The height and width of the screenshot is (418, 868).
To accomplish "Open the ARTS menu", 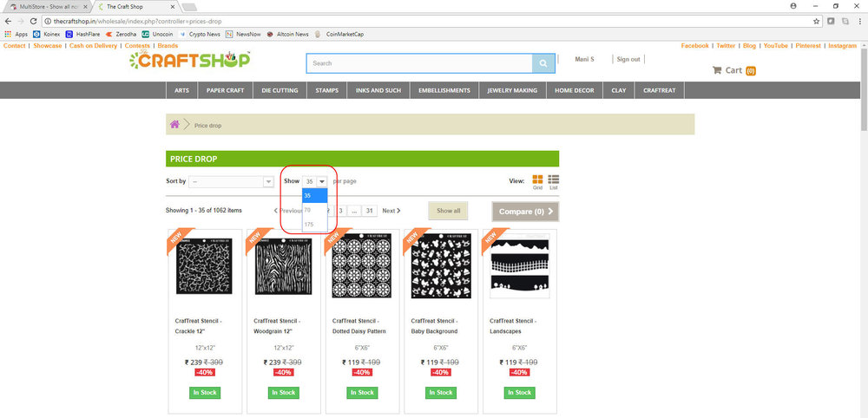I will point(181,90).
